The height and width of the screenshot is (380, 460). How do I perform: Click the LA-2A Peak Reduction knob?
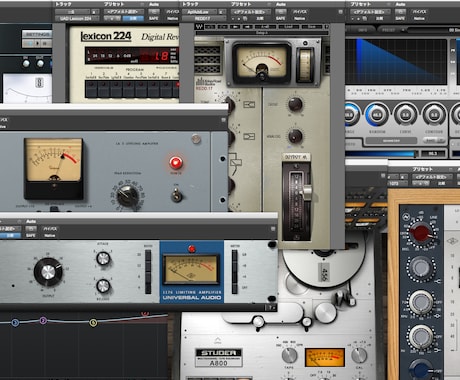click(128, 196)
